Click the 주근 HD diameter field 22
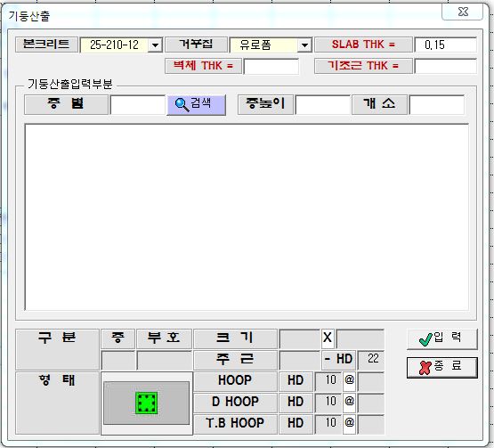The width and height of the screenshot is (494, 448). [371, 360]
